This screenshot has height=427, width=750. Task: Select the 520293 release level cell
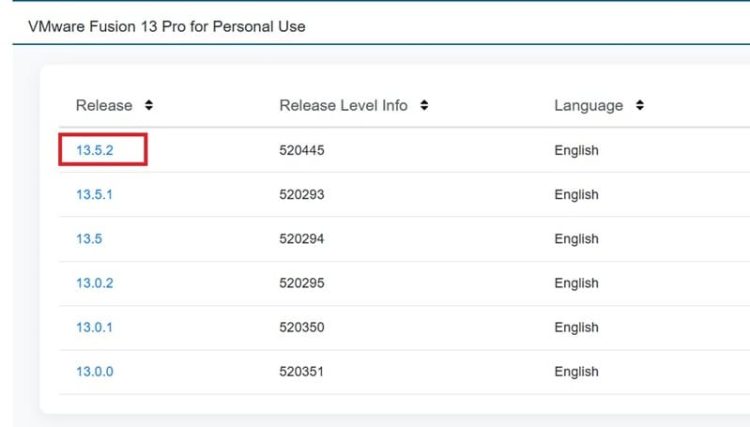(302, 195)
